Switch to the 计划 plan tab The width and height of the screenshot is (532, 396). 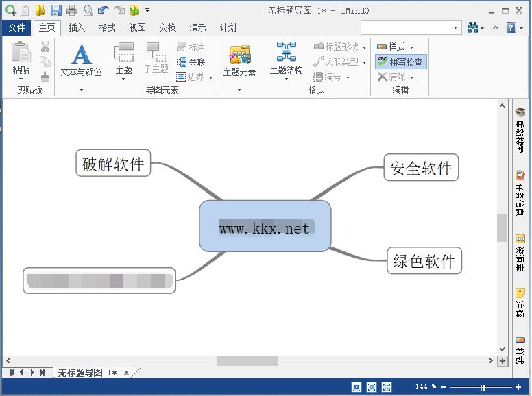(228, 27)
